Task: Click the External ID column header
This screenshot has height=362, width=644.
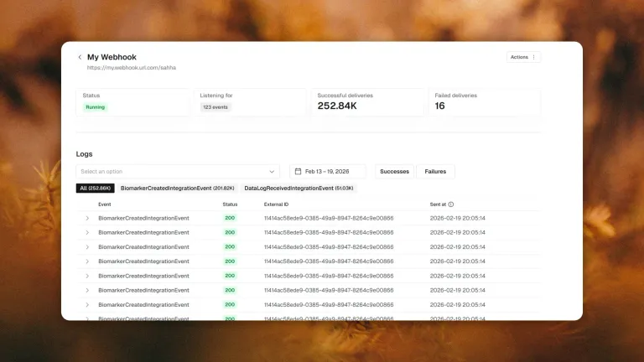Action: click(276, 204)
